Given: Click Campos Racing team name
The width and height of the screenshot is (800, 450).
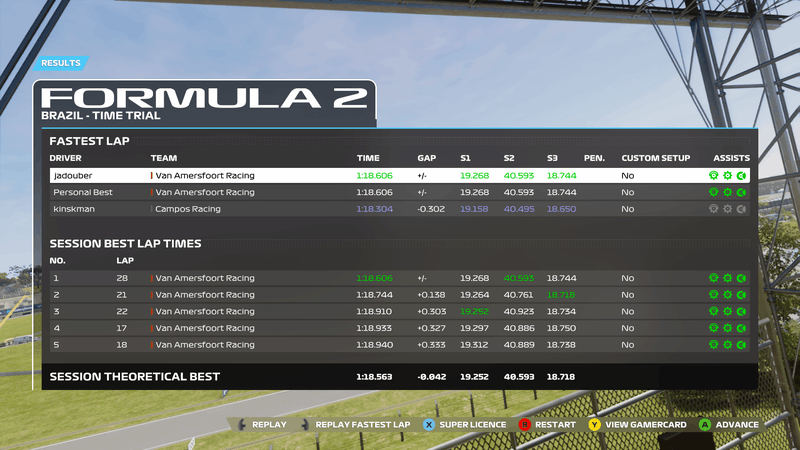Looking at the screenshot, I should point(188,209).
